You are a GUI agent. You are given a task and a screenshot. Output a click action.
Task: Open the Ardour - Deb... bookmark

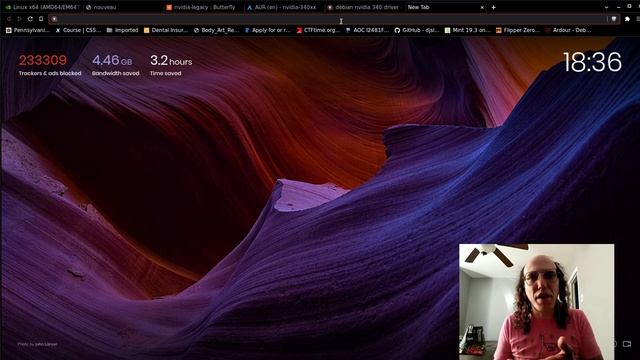tap(568, 30)
